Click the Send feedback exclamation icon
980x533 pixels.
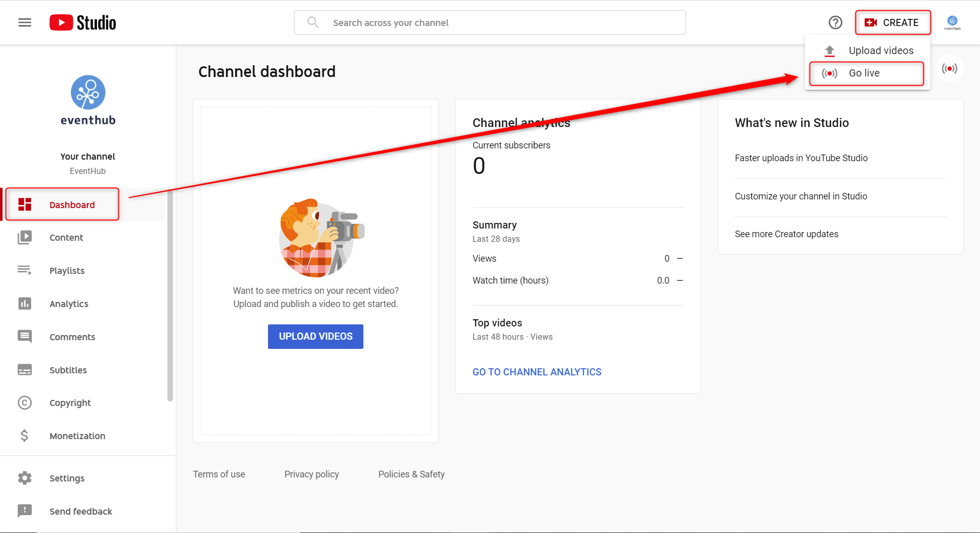[x=24, y=511]
